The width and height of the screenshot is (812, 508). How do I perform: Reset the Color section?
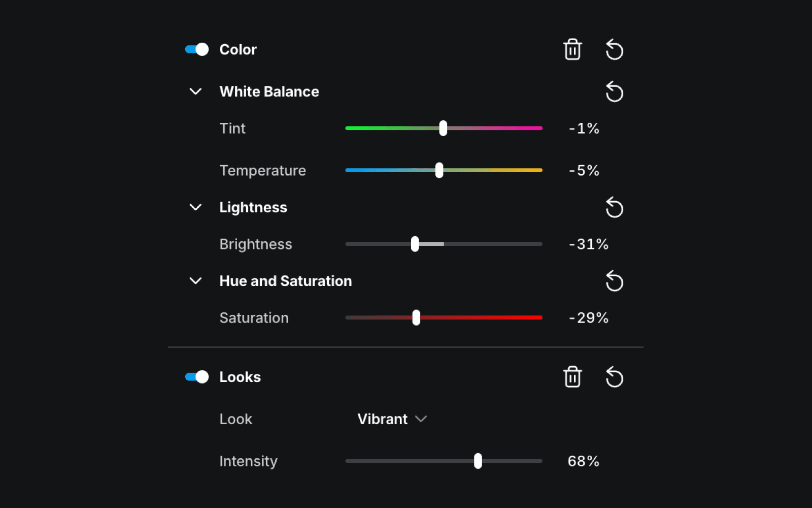614,49
